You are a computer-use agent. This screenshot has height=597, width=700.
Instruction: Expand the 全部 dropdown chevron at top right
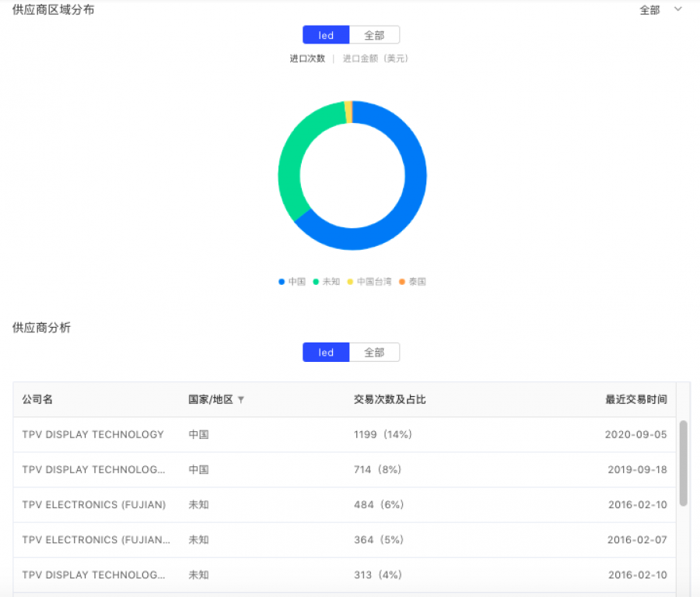677,9
